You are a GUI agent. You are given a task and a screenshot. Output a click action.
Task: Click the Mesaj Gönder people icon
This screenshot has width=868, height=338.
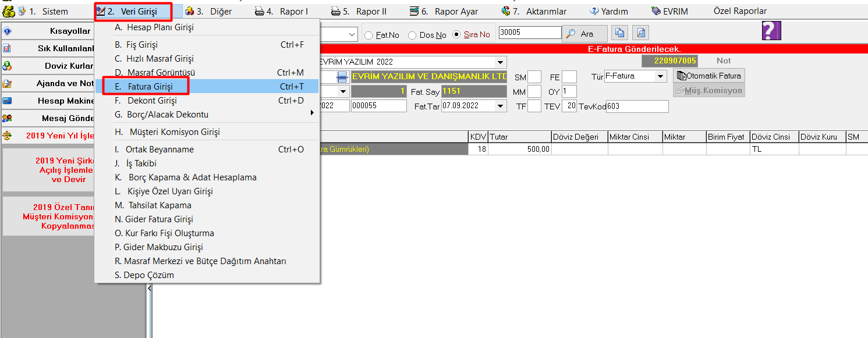click(x=8, y=118)
